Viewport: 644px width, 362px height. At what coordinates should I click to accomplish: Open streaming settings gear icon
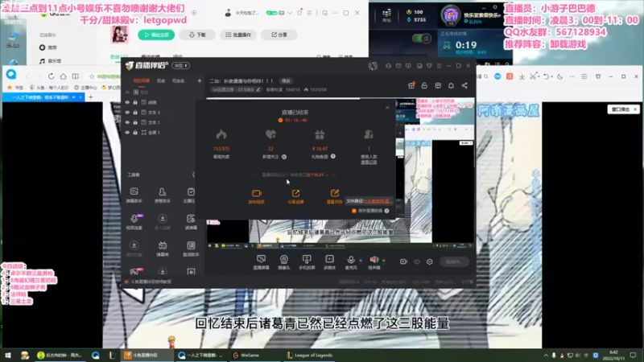coord(430,261)
